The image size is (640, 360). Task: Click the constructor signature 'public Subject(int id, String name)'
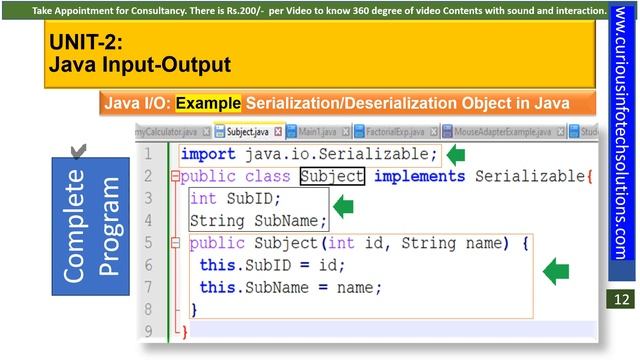349,243
